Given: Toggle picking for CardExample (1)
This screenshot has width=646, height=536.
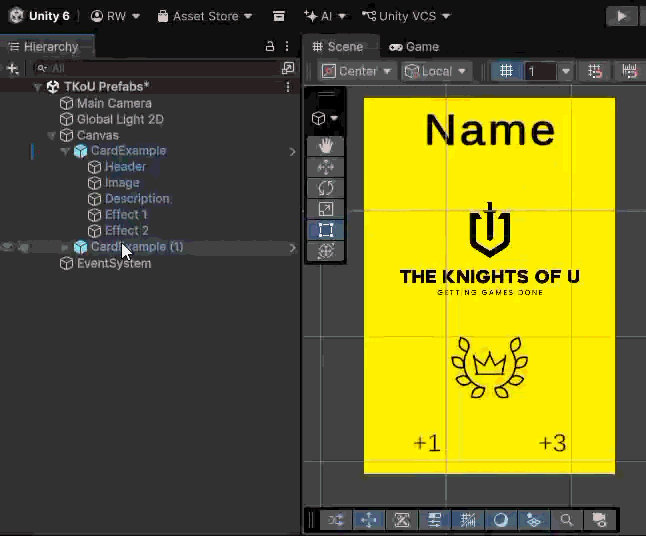Looking at the screenshot, I should (24, 247).
